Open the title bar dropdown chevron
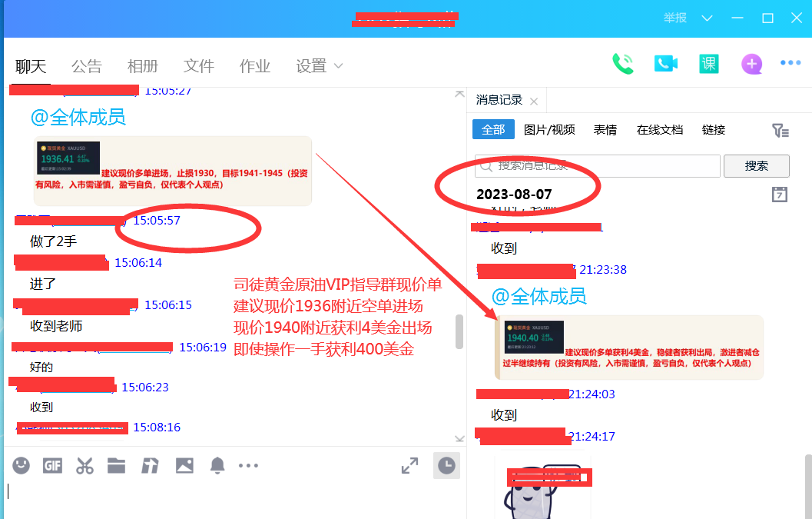Image resolution: width=812 pixels, height=519 pixels. point(707,18)
